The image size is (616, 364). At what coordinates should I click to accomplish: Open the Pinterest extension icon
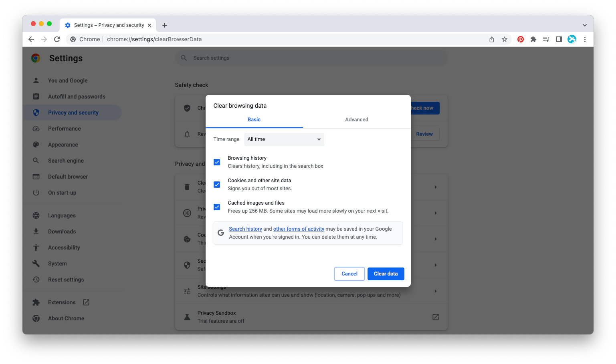click(x=521, y=39)
